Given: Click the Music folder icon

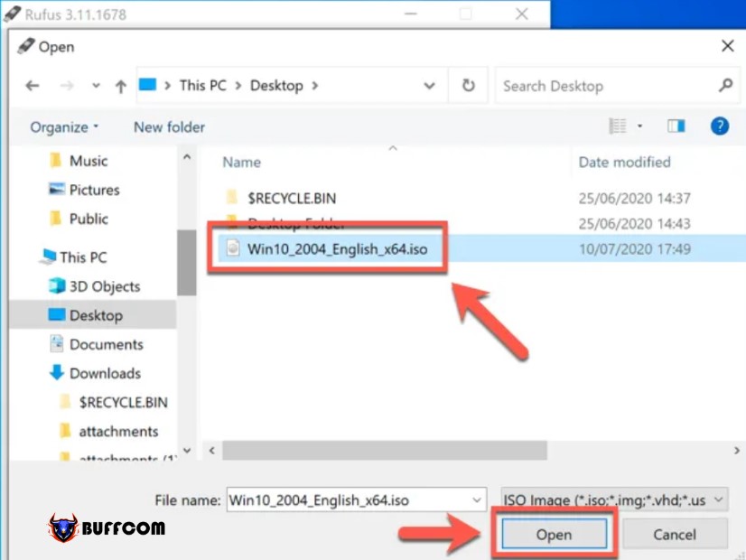Looking at the screenshot, I should click(56, 161).
